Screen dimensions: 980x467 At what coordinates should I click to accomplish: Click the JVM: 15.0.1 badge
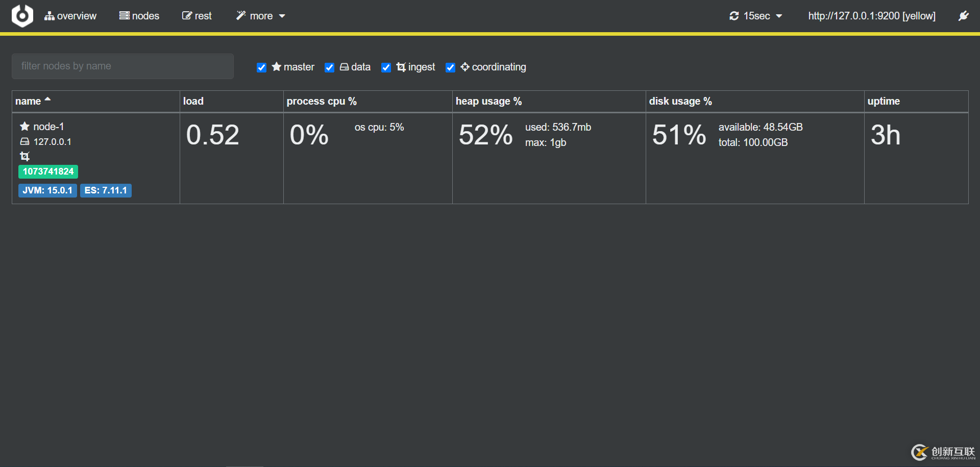(47, 190)
